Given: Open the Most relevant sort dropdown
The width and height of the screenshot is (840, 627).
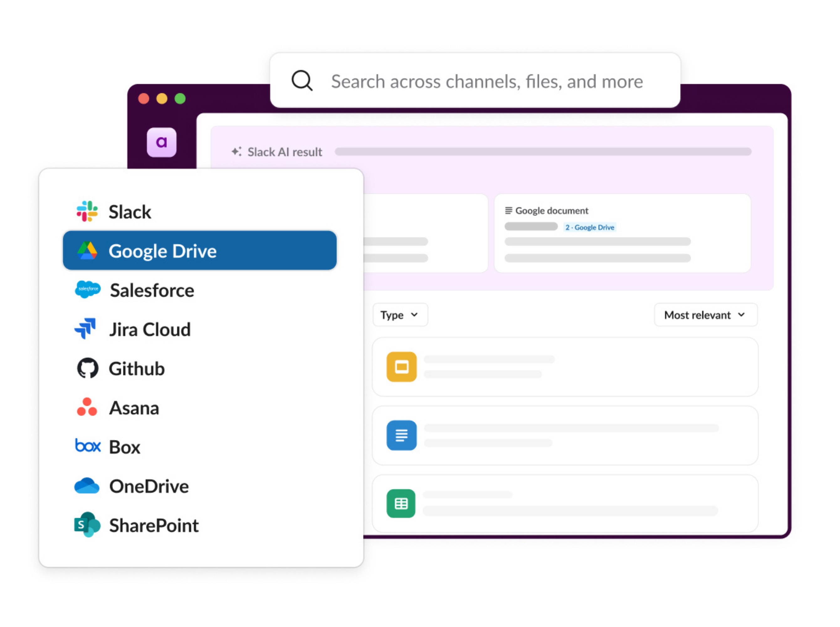Looking at the screenshot, I should coord(706,315).
